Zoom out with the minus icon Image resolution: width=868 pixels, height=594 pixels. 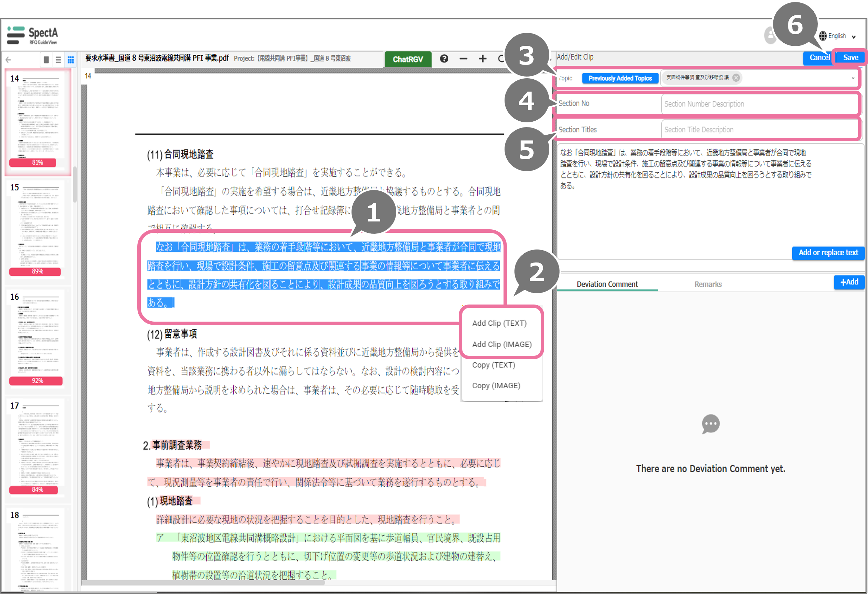coord(463,59)
